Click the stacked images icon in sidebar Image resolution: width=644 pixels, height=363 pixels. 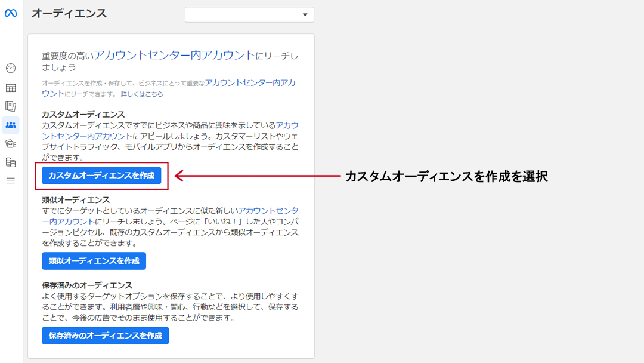coord(11,143)
